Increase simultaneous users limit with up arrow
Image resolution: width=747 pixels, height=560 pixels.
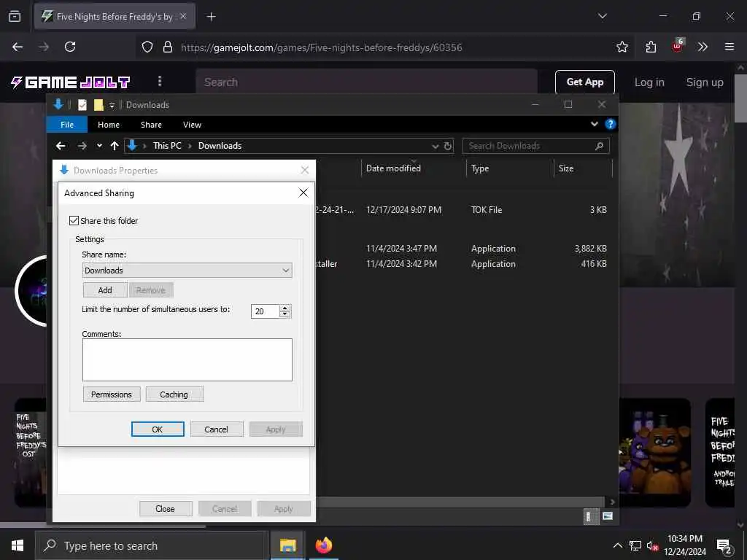point(285,308)
